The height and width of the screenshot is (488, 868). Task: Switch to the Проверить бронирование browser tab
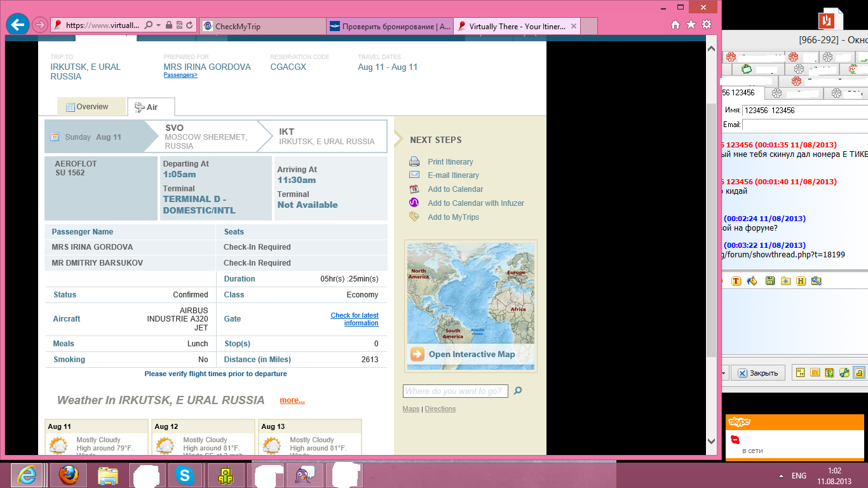point(390,27)
